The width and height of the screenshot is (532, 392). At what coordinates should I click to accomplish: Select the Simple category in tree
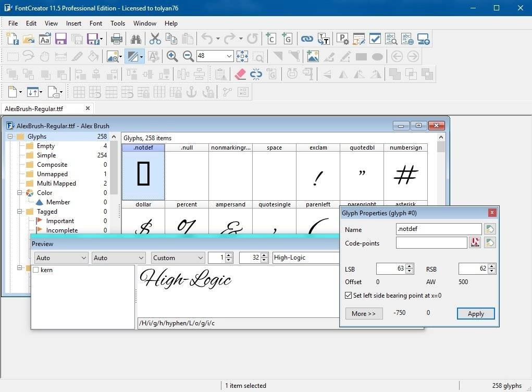pyautogui.click(x=46, y=155)
